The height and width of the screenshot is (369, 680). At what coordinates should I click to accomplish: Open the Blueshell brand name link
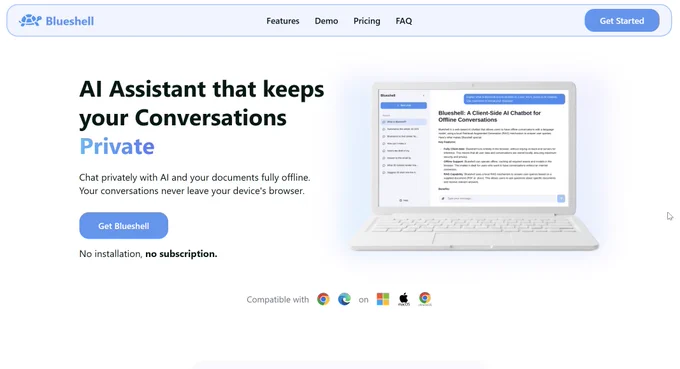pyautogui.click(x=69, y=21)
